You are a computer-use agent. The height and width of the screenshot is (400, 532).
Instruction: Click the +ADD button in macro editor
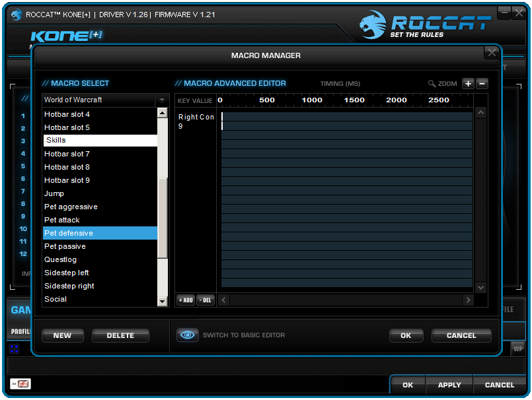point(186,300)
